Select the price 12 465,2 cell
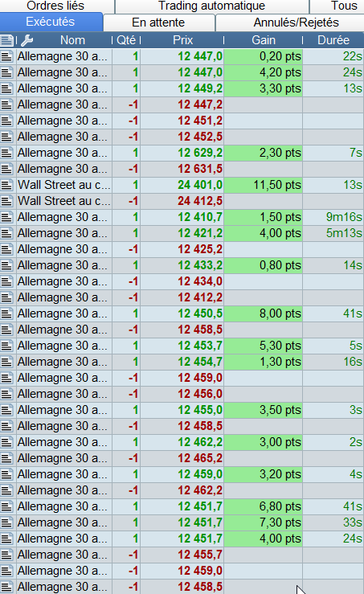Viewport: 364px width, 594px height. pos(182,458)
